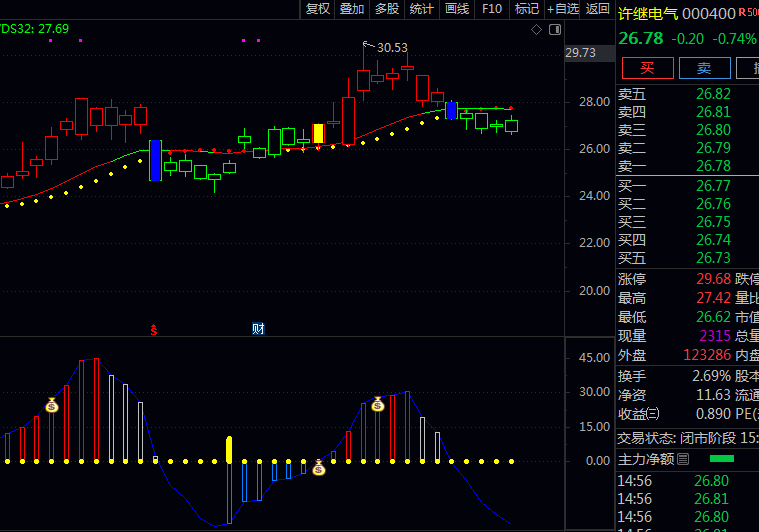Open the 复权 menu in the toolbar

pyautogui.click(x=317, y=9)
